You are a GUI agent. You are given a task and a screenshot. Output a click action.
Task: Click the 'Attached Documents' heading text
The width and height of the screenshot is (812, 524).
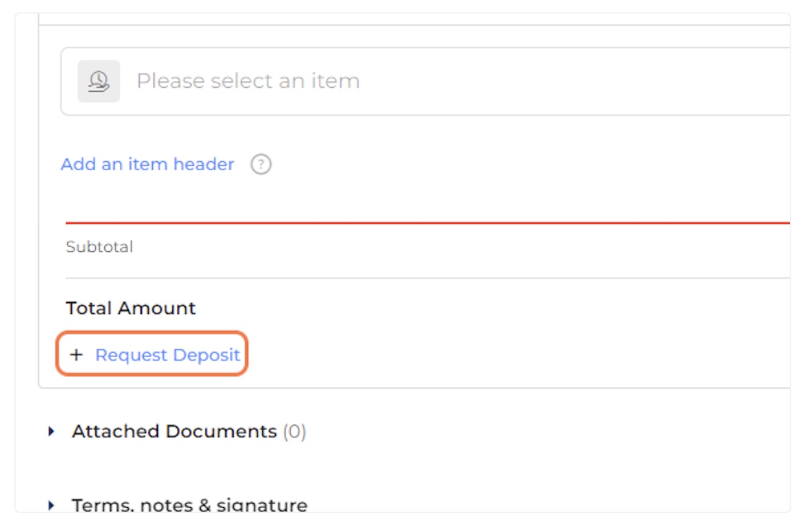[x=174, y=431]
